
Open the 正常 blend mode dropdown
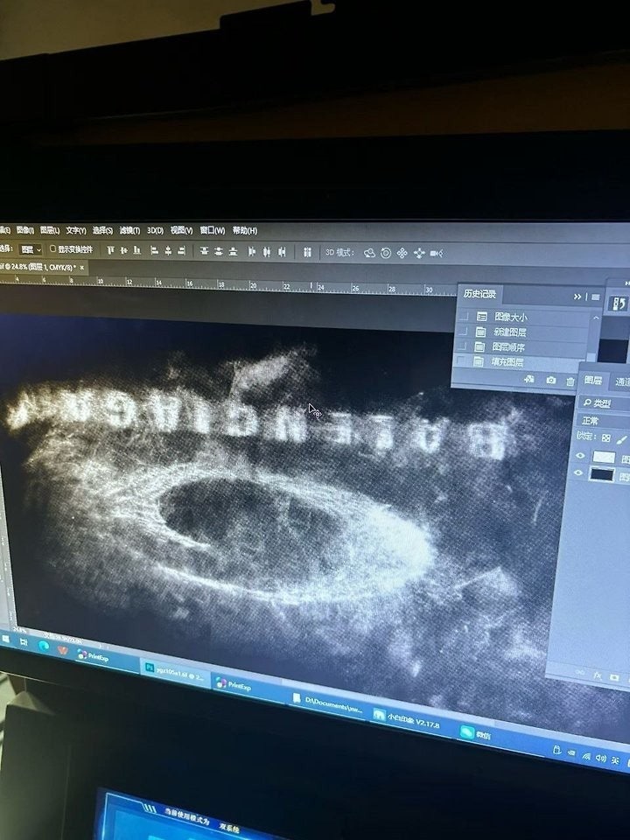(x=603, y=421)
